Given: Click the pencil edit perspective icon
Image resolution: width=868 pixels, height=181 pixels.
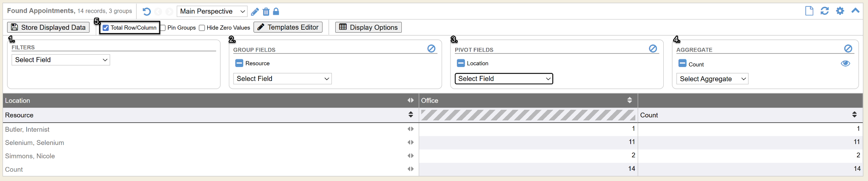Looking at the screenshot, I should pyautogui.click(x=255, y=11).
